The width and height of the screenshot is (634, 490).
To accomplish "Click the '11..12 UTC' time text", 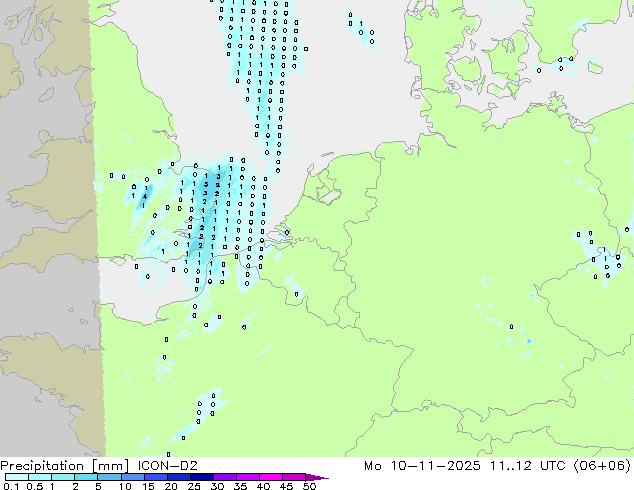I will [527, 466].
